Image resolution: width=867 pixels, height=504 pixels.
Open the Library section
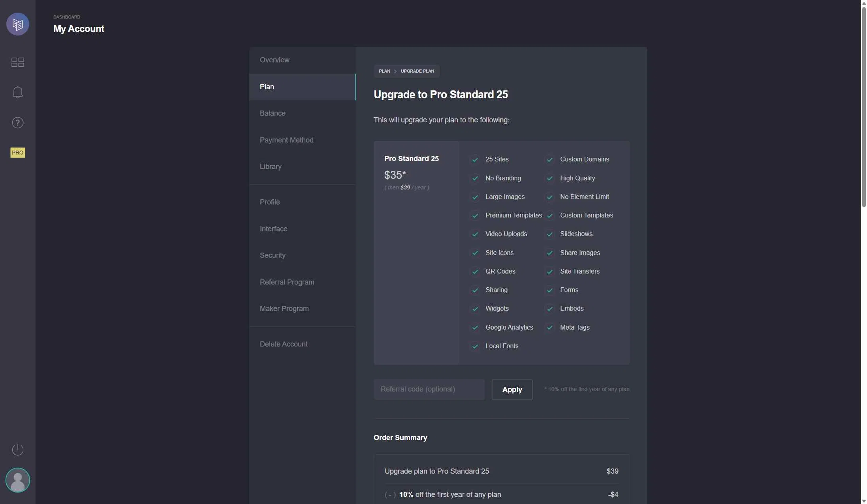(271, 166)
